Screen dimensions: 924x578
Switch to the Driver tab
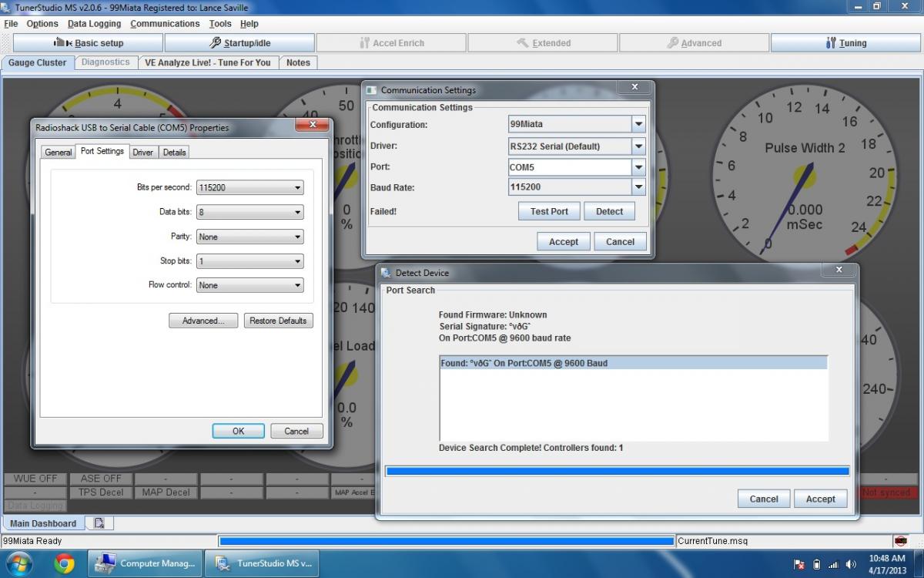coord(142,153)
